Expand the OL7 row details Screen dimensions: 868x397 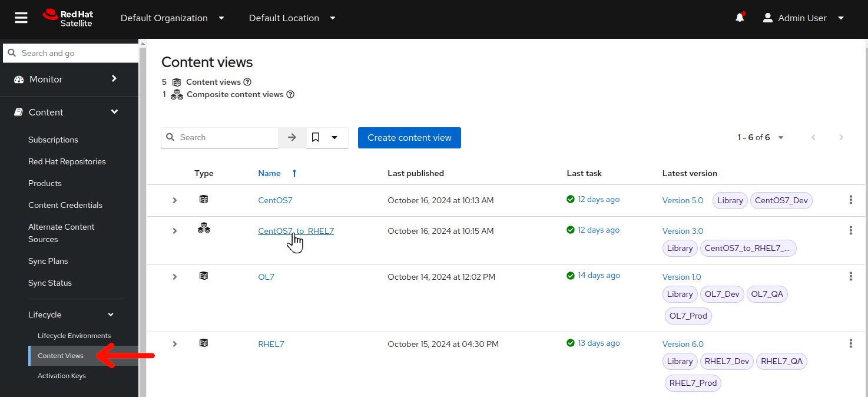click(x=174, y=277)
